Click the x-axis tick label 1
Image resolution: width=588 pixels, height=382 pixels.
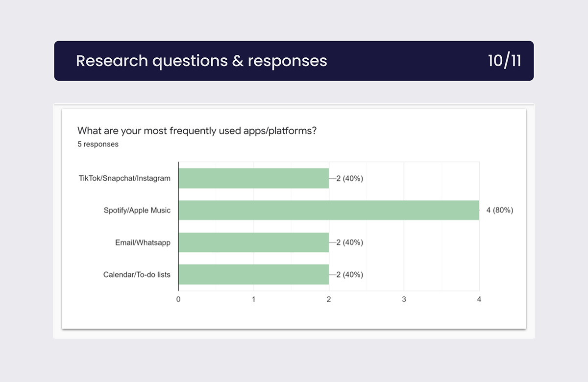(253, 299)
